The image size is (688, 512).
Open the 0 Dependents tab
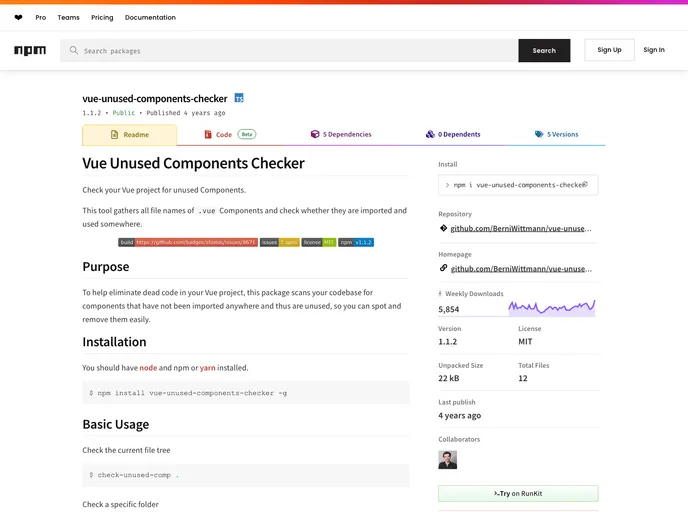453,134
